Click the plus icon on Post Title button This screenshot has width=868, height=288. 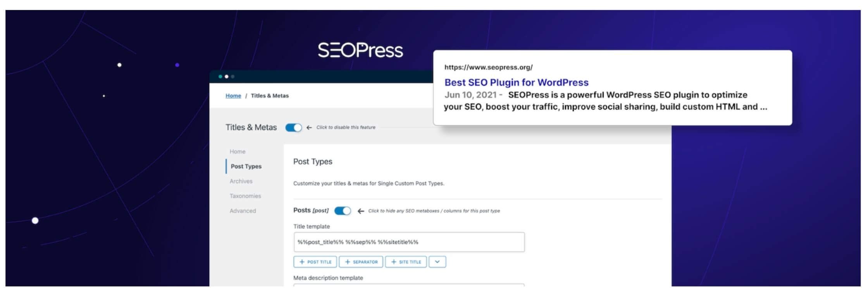(302, 262)
